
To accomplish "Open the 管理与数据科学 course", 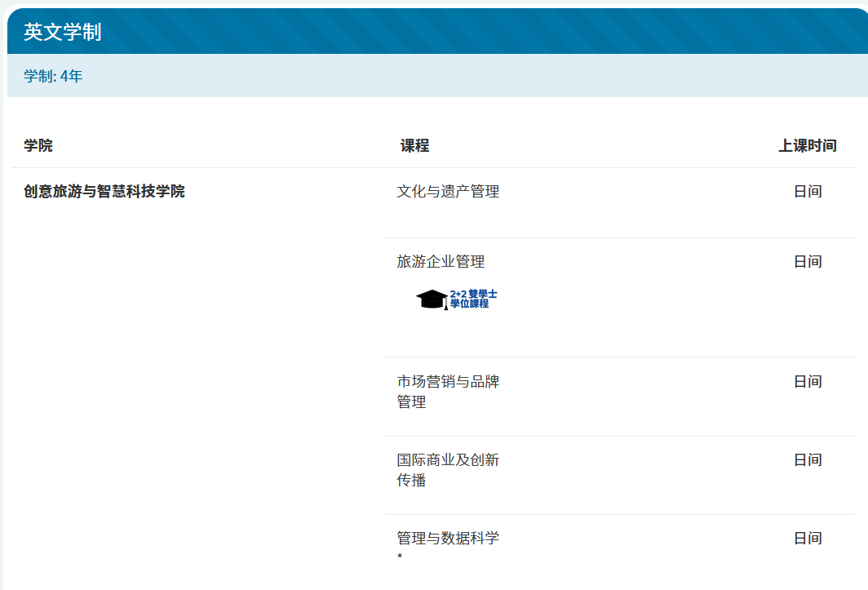I will coord(448,539).
